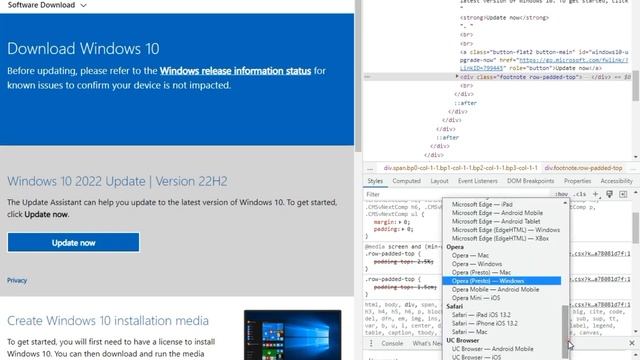Viewport: 640px width, 360px height.
Task: Select the a class="button-flat2 button-main" node
Action: (544, 60)
